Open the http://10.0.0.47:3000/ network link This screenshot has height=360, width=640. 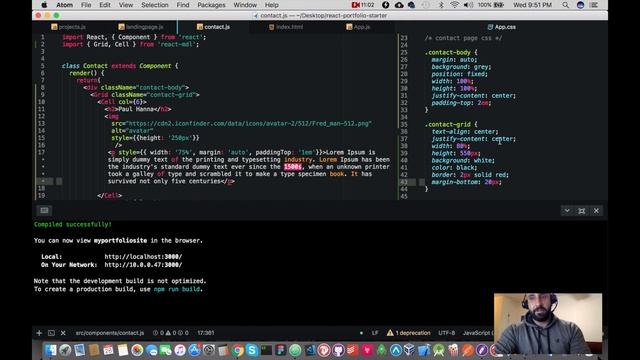[143, 265]
